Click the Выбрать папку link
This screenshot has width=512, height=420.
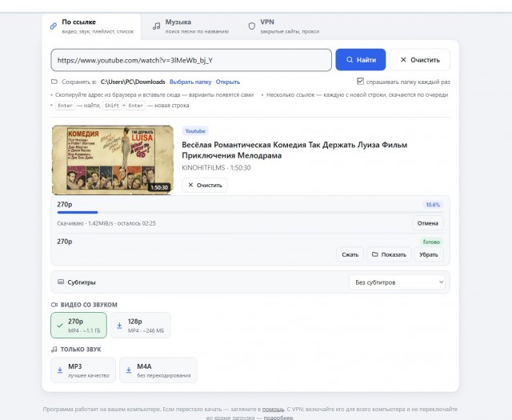[x=190, y=82]
